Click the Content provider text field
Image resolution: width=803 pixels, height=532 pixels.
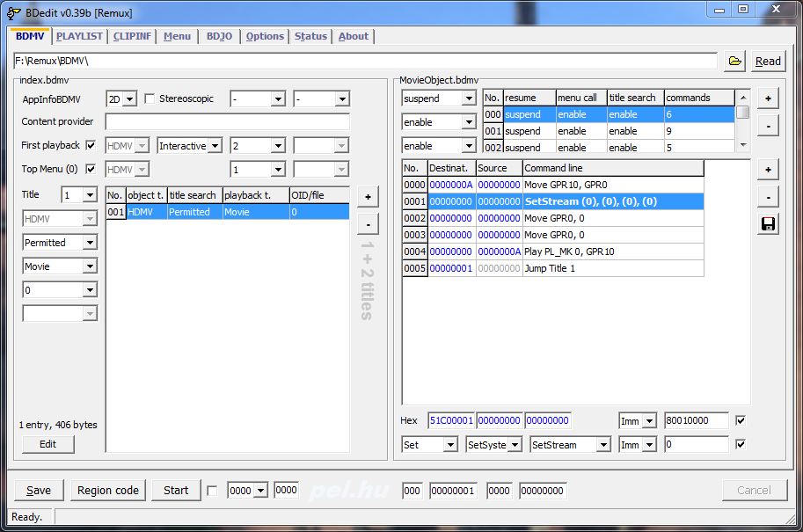[228, 122]
